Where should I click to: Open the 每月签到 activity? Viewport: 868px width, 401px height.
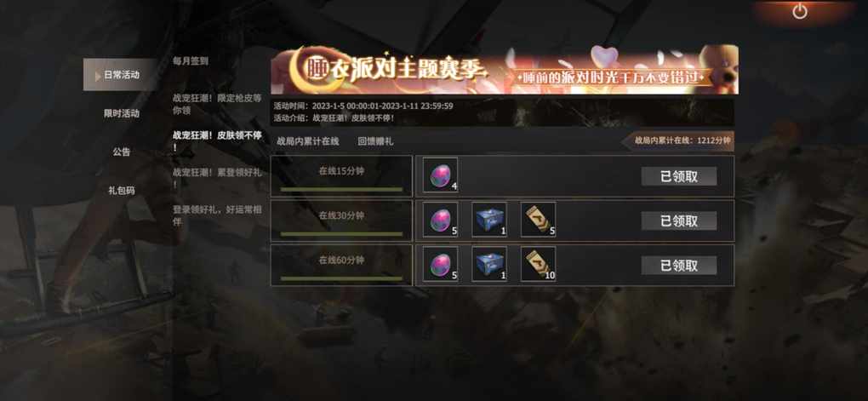[x=191, y=61]
